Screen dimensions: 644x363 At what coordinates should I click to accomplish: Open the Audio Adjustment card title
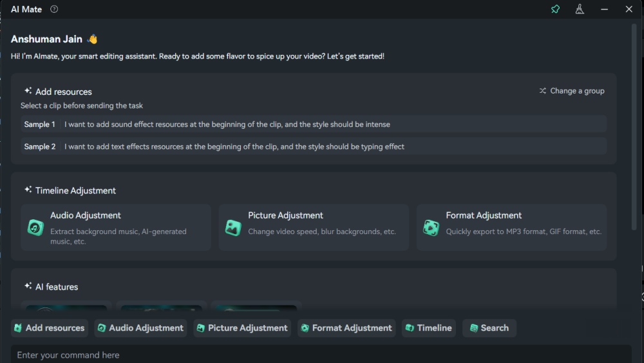(x=86, y=215)
